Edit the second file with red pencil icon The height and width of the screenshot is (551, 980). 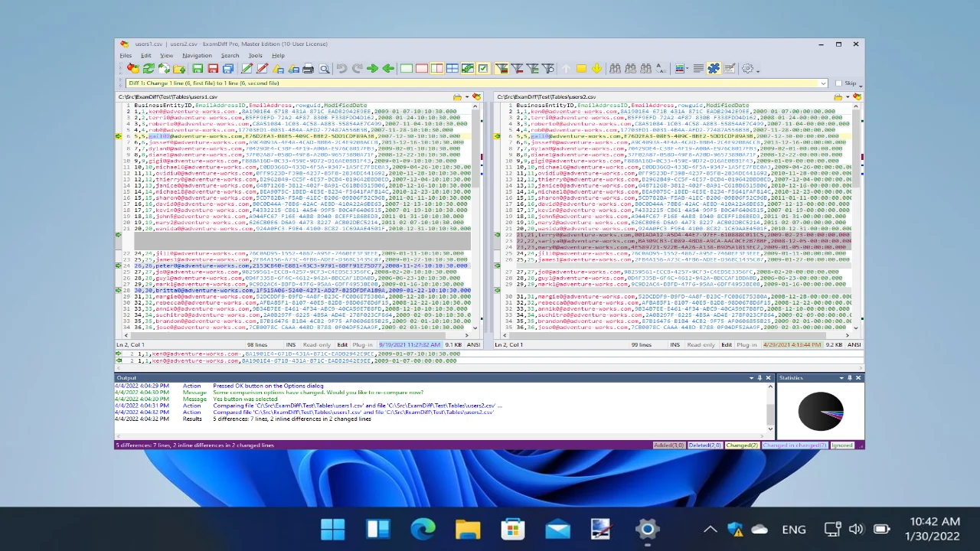(262, 69)
